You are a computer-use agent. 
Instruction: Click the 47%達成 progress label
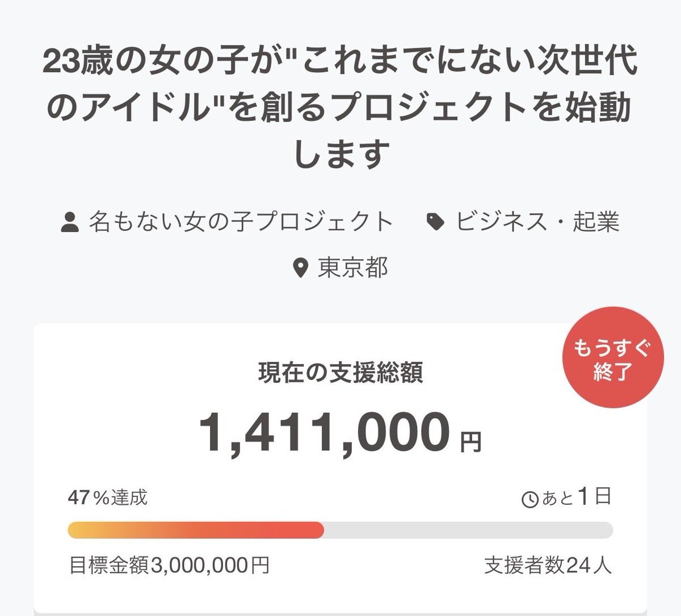point(108,497)
